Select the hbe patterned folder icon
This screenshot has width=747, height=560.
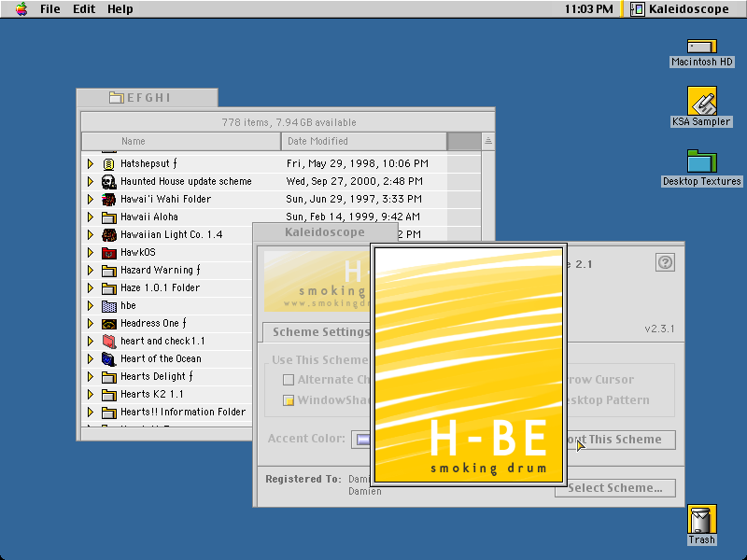click(x=109, y=306)
